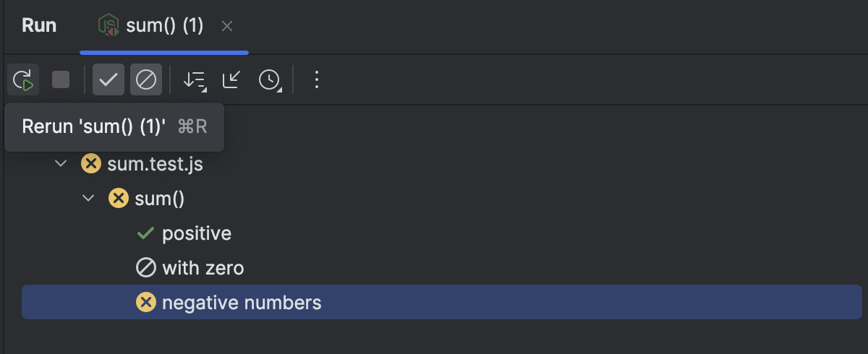
Task: Click the 'negative numbers' failed test
Action: click(x=242, y=302)
